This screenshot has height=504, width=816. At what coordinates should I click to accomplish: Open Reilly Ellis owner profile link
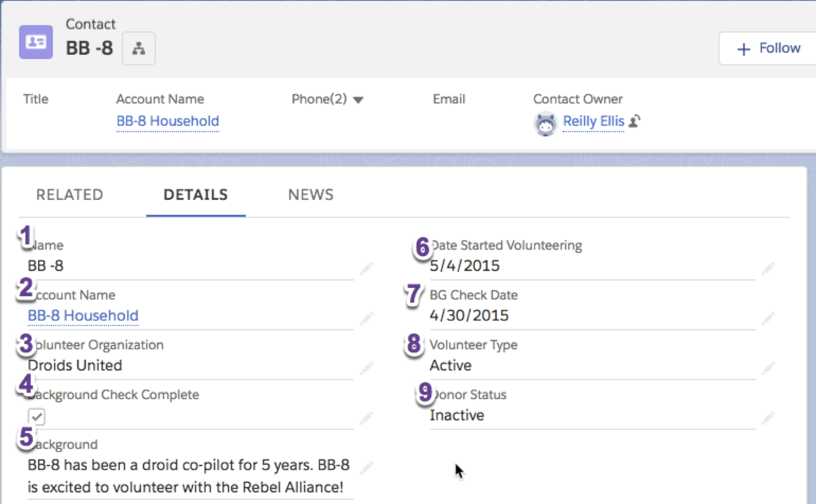(x=593, y=121)
